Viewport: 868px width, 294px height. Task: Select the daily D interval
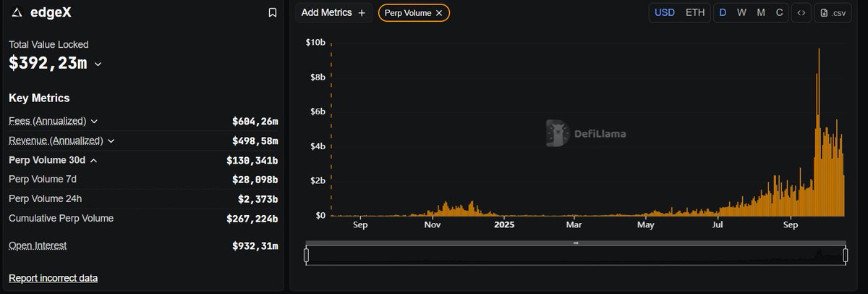[x=723, y=12]
